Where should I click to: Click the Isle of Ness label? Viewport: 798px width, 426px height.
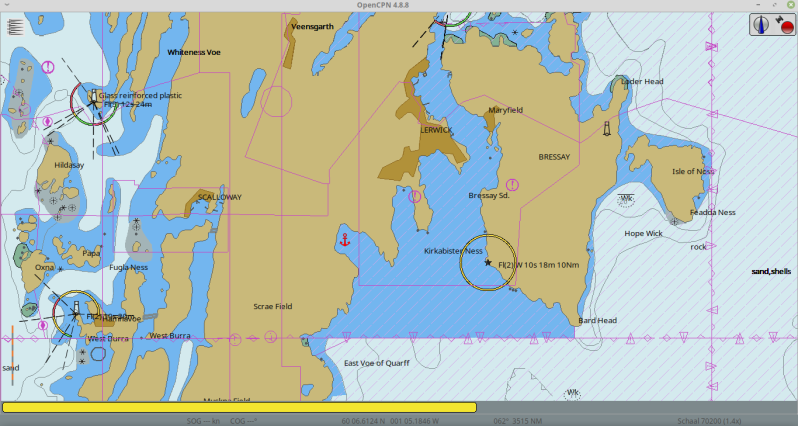[x=693, y=171]
